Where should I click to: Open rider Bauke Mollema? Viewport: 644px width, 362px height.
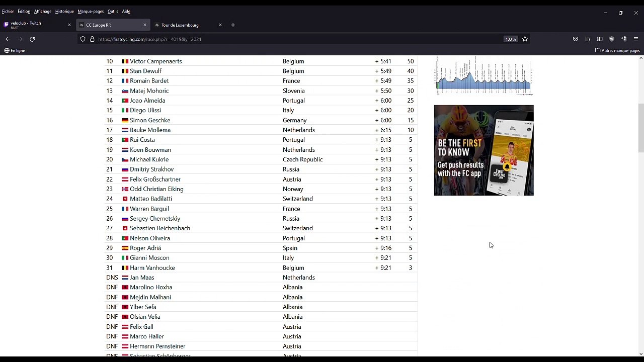(x=150, y=130)
